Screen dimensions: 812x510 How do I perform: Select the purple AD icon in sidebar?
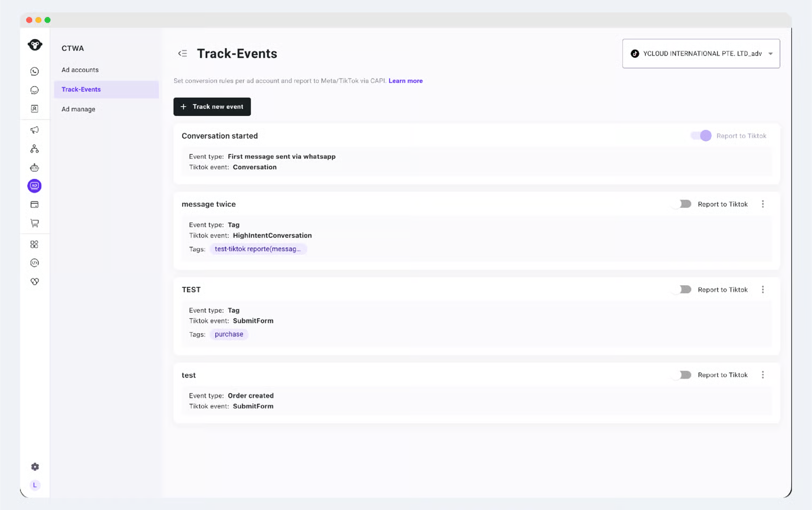(x=35, y=186)
